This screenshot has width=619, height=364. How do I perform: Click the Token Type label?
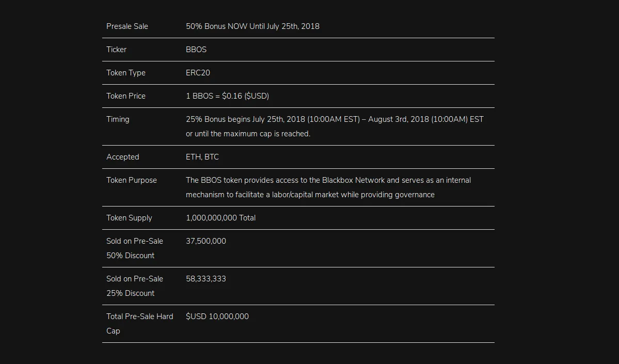click(x=126, y=73)
